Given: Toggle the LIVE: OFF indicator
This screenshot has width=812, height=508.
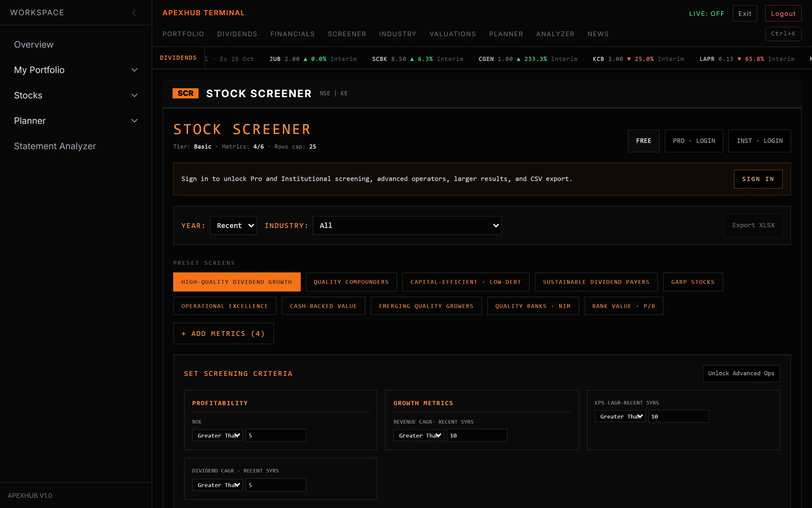Looking at the screenshot, I should [x=707, y=14].
